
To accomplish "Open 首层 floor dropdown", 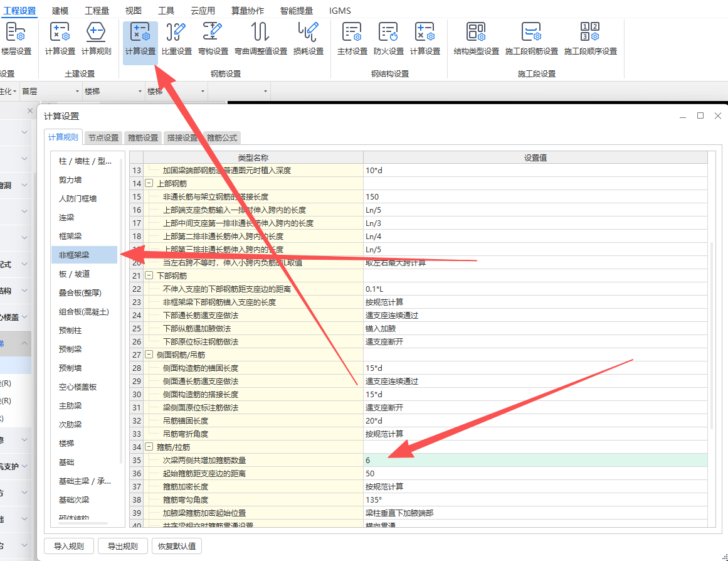I will pos(51,91).
